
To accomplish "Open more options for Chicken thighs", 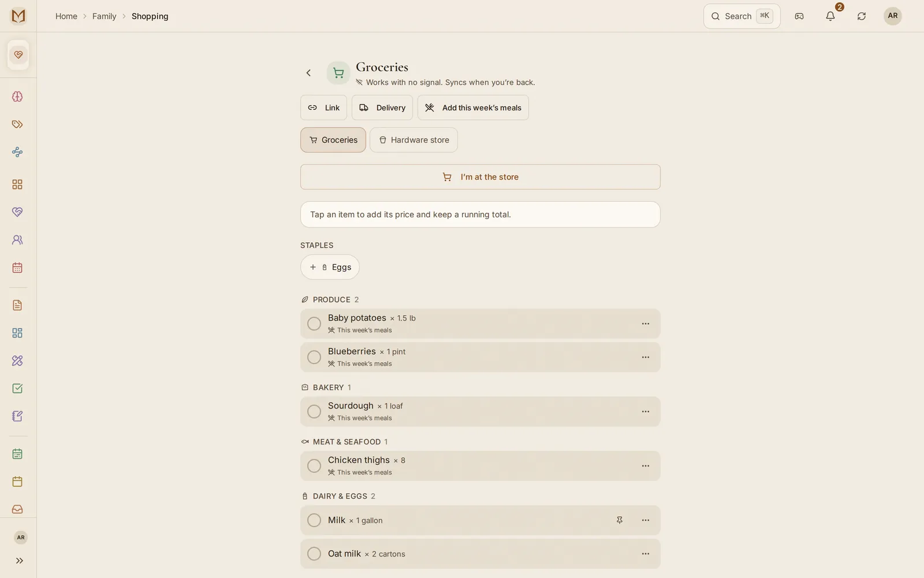I will click(x=646, y=466).
